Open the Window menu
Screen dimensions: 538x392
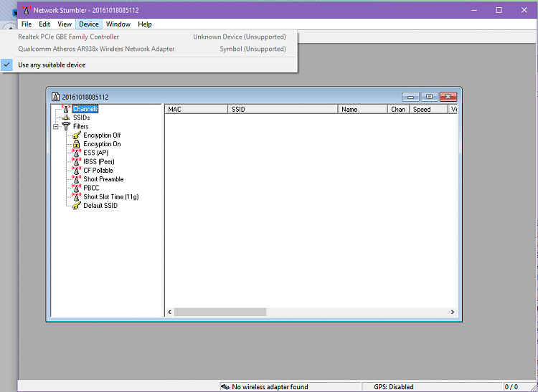(118, 24)
